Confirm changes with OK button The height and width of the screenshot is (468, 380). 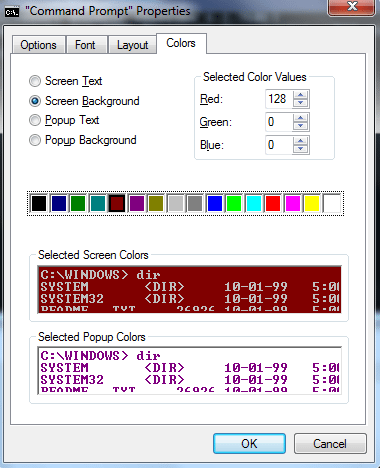[249, 444]
